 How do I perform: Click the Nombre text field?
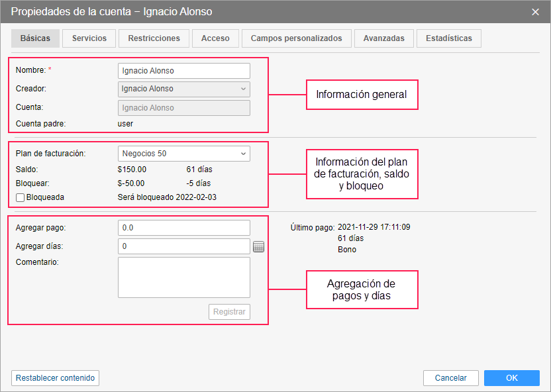(183, 71)
